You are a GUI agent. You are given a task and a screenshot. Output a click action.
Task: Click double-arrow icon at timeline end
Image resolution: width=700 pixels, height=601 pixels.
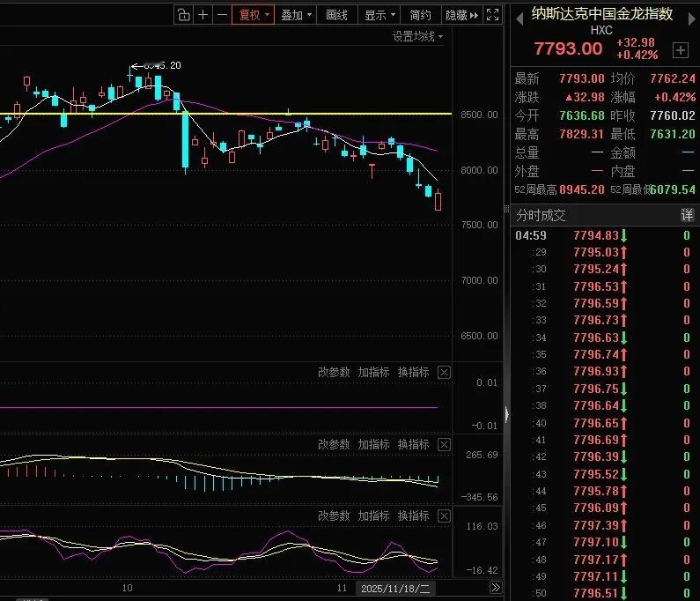point(496,587)
